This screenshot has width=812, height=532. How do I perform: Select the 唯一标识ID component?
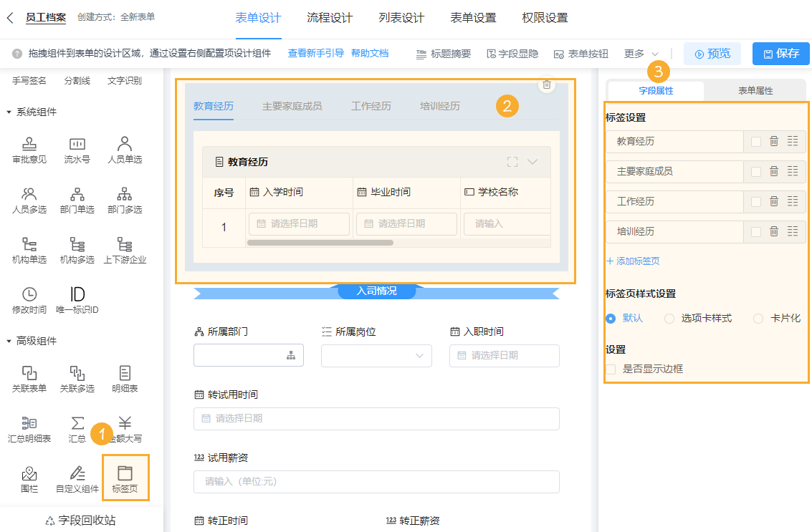pyautogui.click(x=77, y=299)
